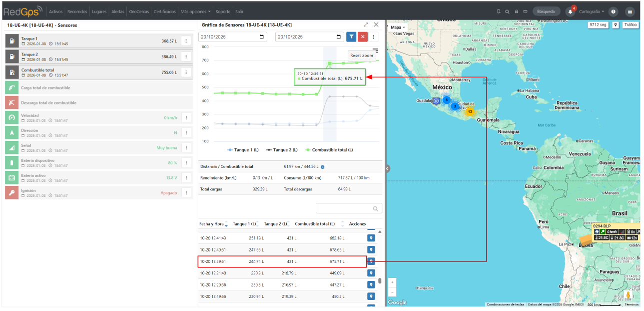Open the Activos menu item
The height and width of the screenshot is (311, 644).
pyautogui.click(x=56, y=11)
